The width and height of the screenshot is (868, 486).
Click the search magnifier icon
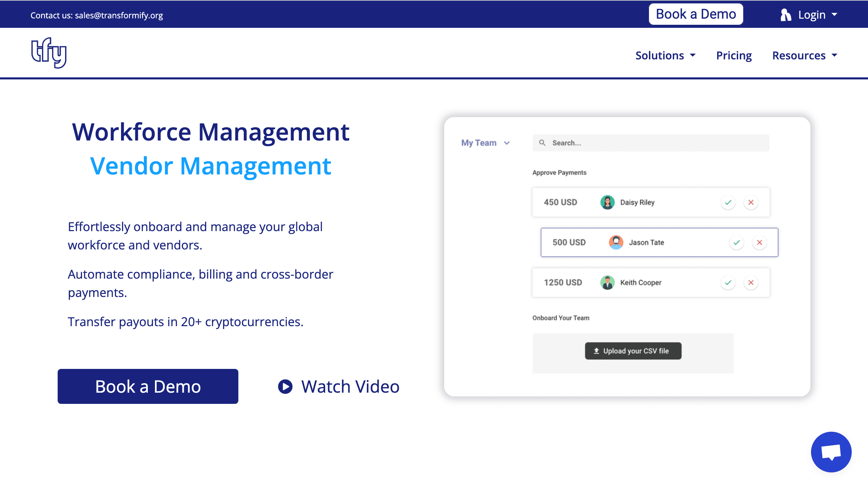pos(542,143)
